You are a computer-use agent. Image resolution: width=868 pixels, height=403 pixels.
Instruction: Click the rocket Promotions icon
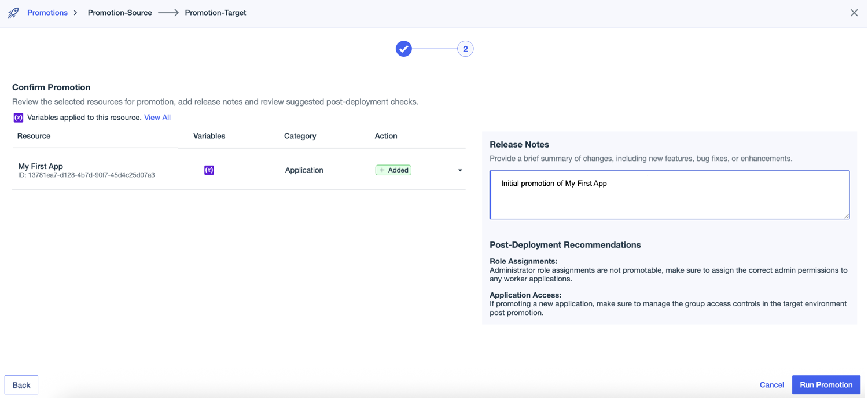(13, 13)
